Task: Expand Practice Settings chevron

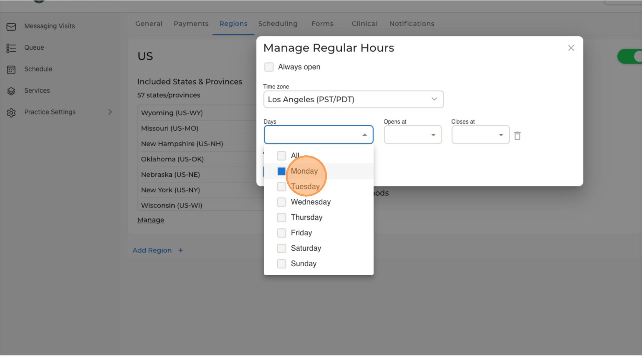Action: pos(110,112)
